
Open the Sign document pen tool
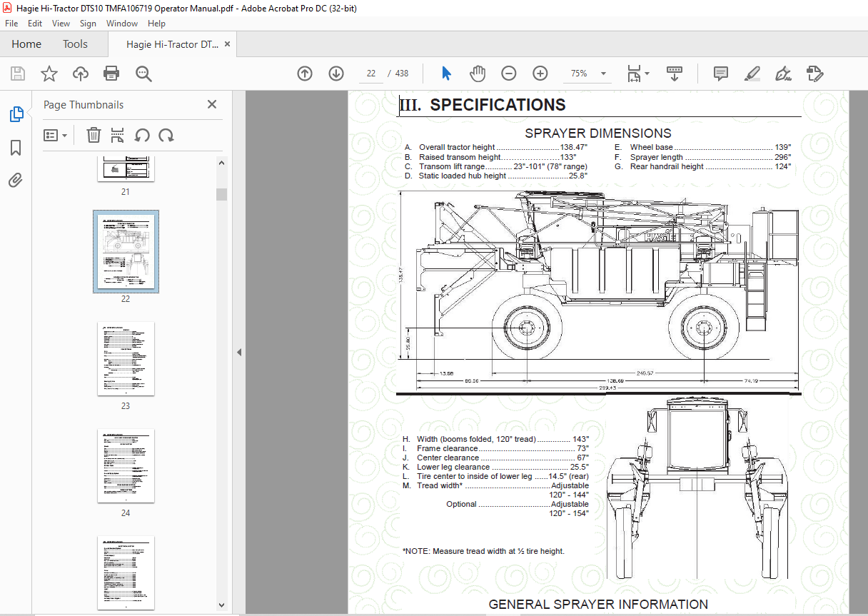pos(784,74)
